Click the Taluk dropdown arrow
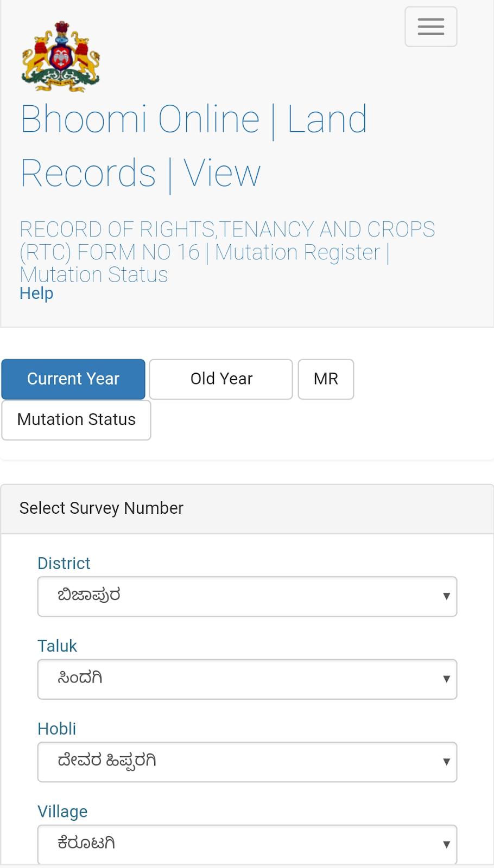 pyautogui.click(x=446, y=679)
